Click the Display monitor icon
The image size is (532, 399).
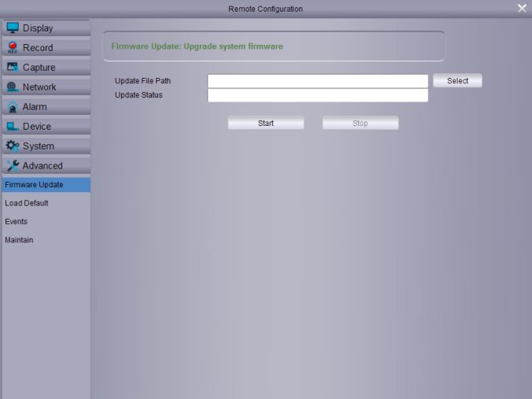click(x=13, y=28)
